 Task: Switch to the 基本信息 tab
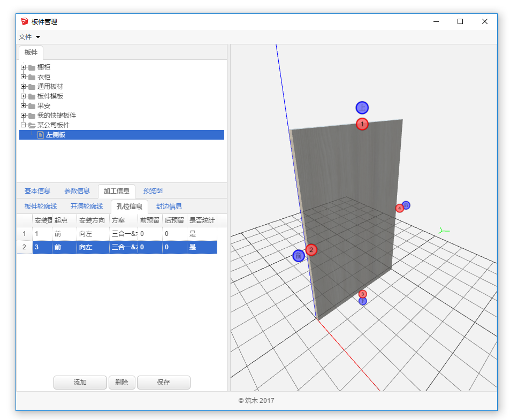point(37,191)
